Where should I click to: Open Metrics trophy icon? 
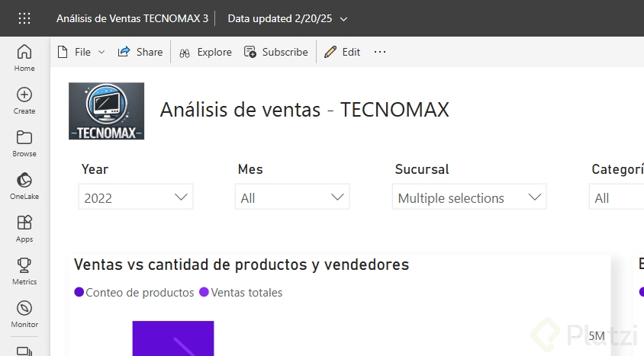pos(24,271)
